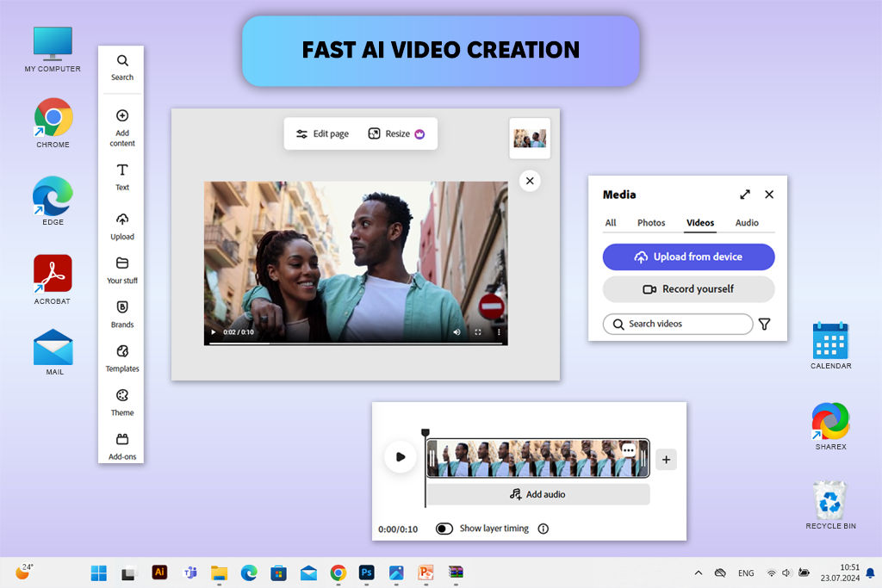Switch to the Audio tab
This screenshot has width=882, height=588.
click(747, 223)
